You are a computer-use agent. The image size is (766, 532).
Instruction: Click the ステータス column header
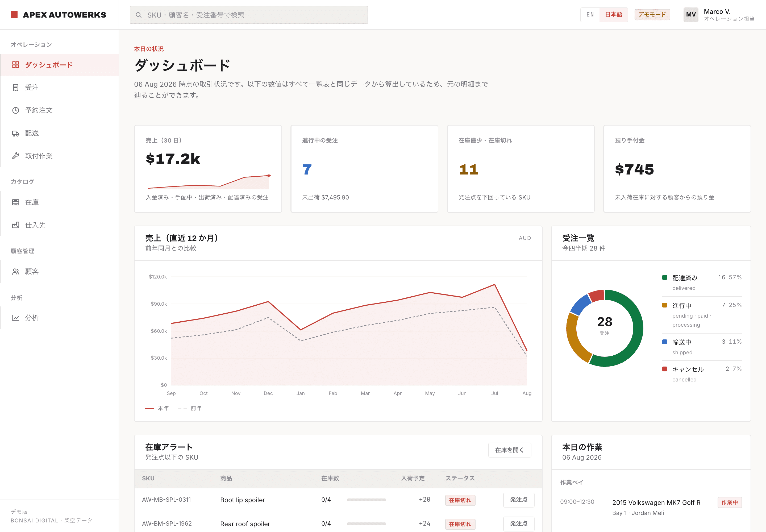coord(460,478)
